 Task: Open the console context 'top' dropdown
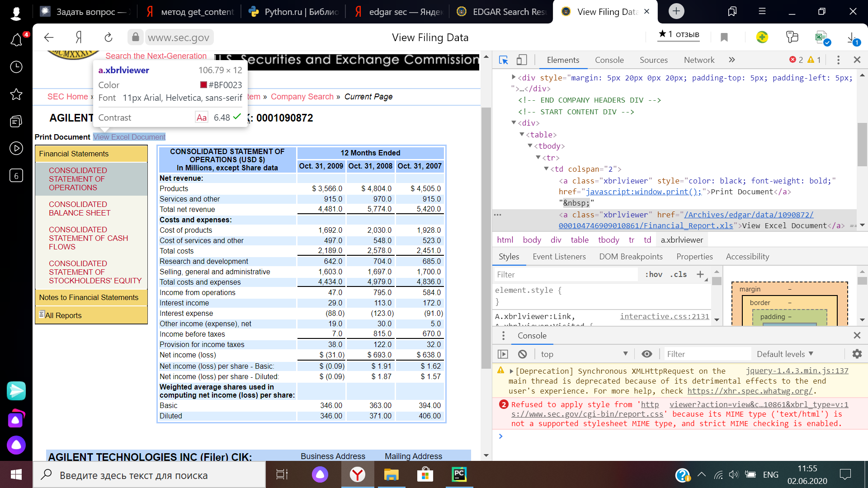(584, 354)
